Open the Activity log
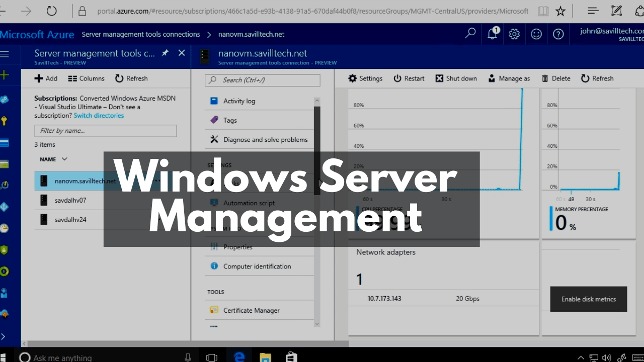 (x=238, y=101)
